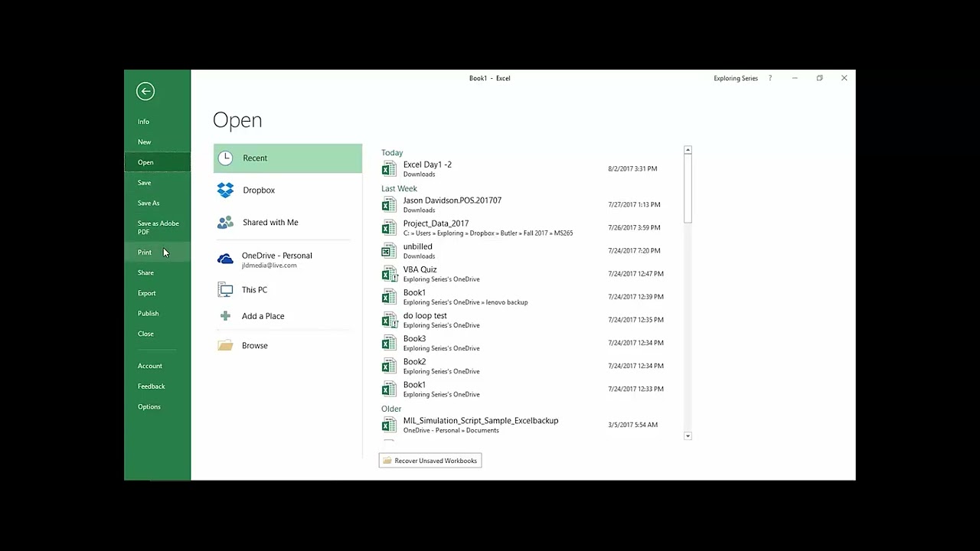Select Open in backstage sidebar
The width and height of the screenshot is (980, 551).
[x=157, y=162]
